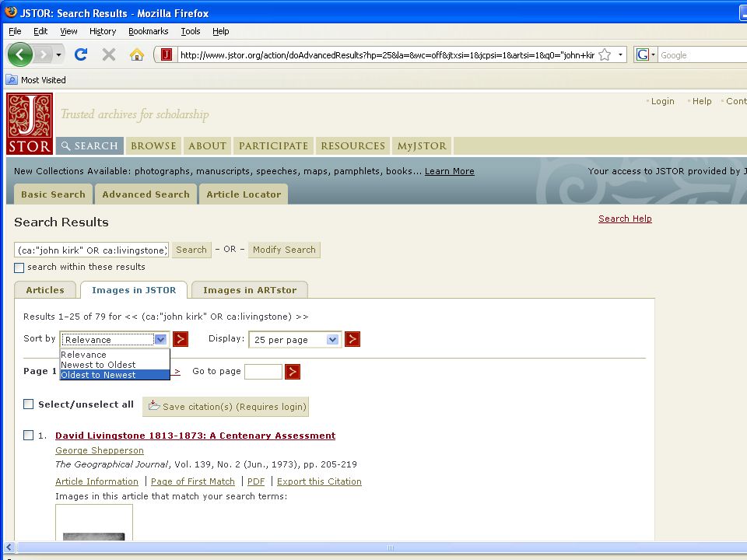Select the Images in JSTOR tab
This screenshot has width=747, height=560.
[x=134, y=290]
